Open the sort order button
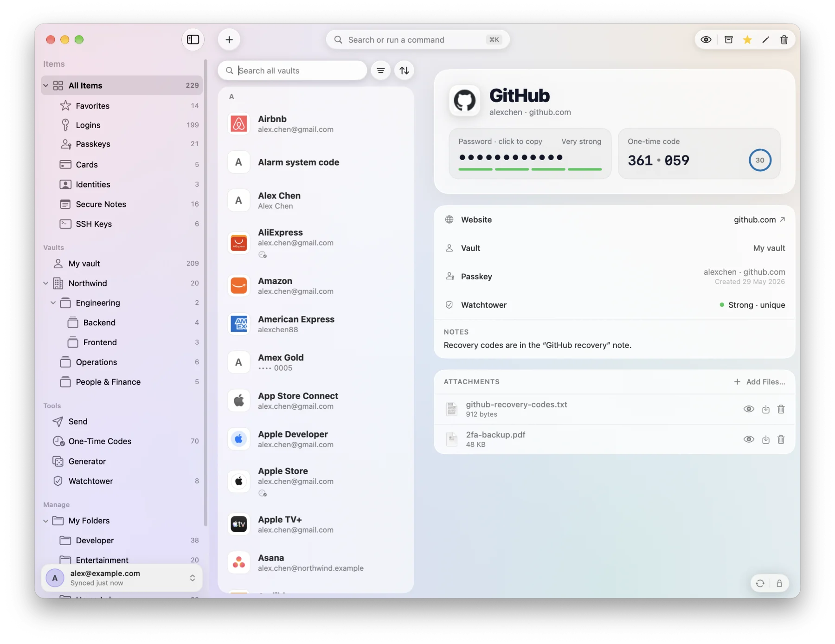 pos(405,71)
